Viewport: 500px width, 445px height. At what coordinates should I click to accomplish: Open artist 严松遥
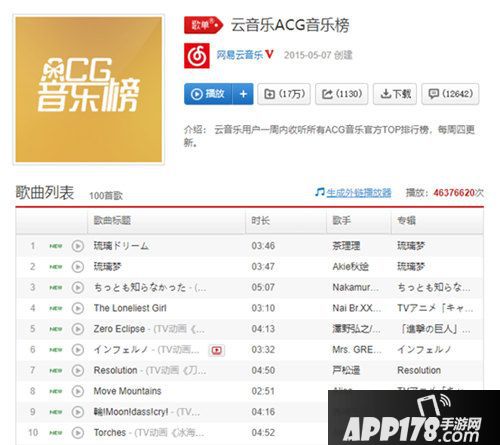point(346,370)
